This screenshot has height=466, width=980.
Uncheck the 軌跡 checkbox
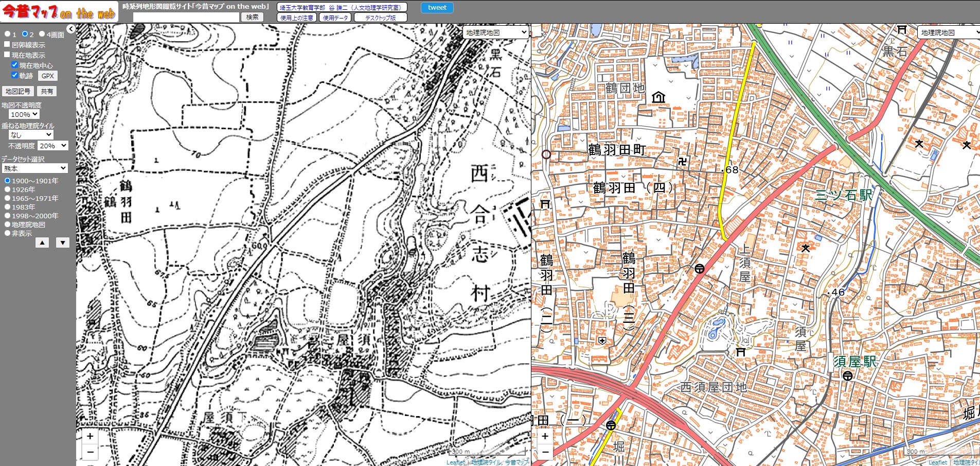coord(15,75)
